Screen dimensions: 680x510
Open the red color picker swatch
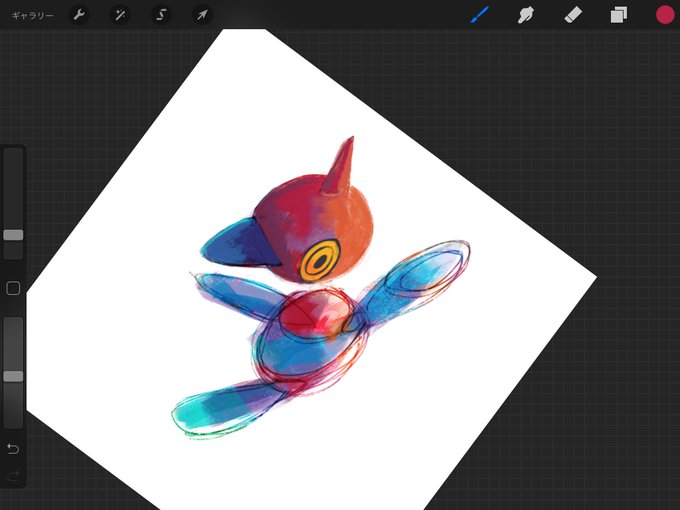click(x=665, y=15)
